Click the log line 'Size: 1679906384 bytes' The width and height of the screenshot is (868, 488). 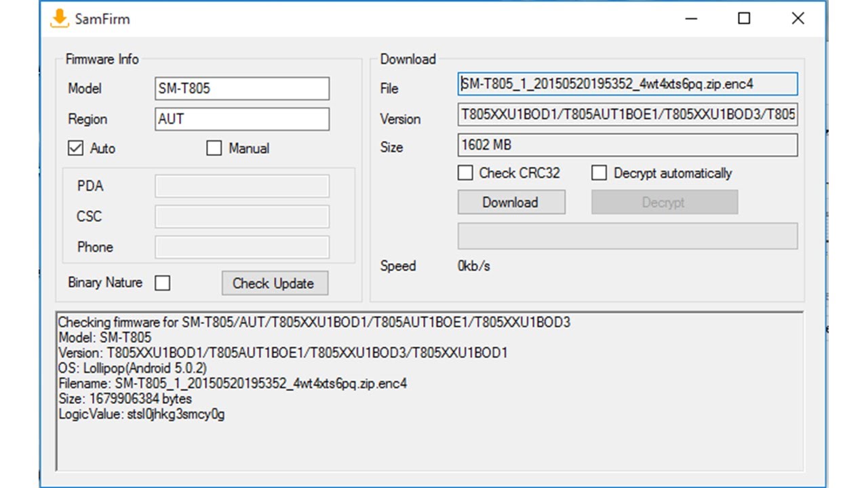pos(125,399)
